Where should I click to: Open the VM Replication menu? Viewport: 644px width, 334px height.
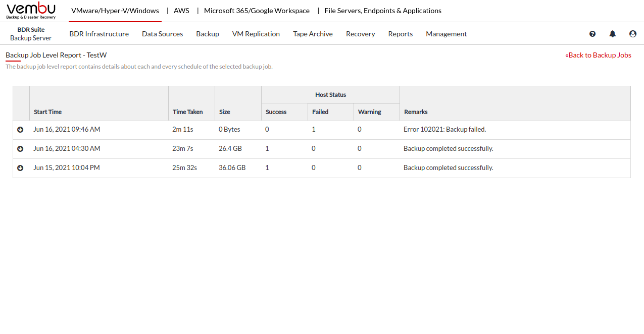[256, 34]
